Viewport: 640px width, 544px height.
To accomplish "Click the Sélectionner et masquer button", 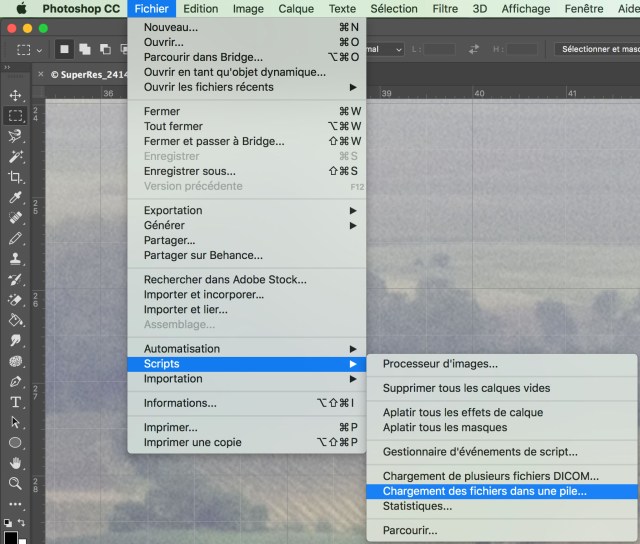I will 596,49.
